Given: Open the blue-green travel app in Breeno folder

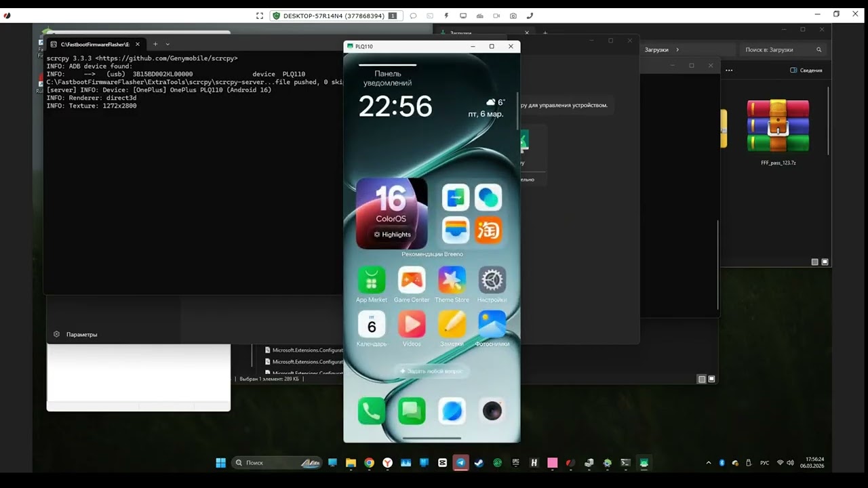Looking at the screenshot, I should [456, 197].
